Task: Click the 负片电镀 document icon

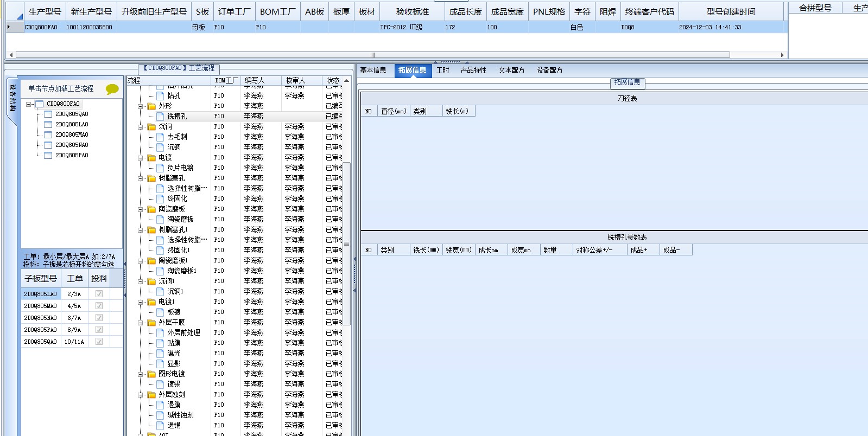Action: [160, 168]
